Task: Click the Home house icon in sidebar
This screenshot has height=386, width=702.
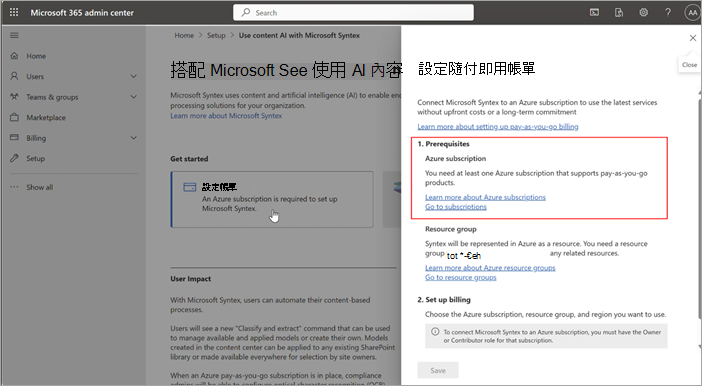Action: pyautogui.click(x=14, y=56)
